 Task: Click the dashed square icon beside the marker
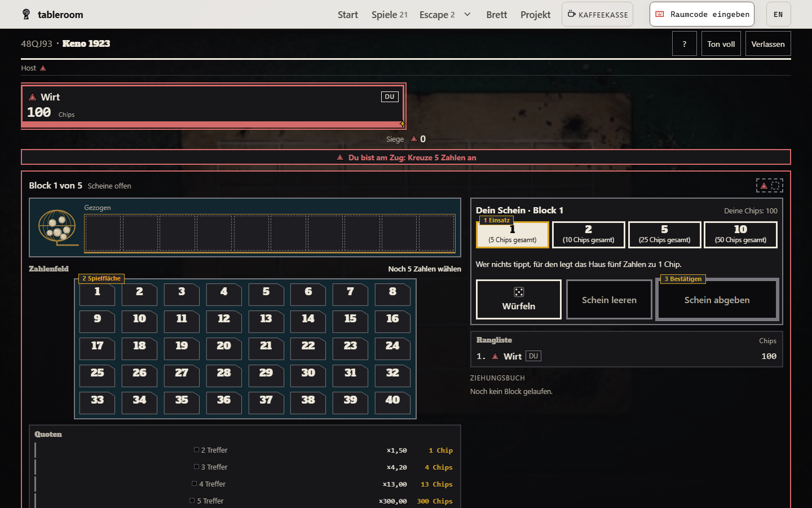coord(776,186)
